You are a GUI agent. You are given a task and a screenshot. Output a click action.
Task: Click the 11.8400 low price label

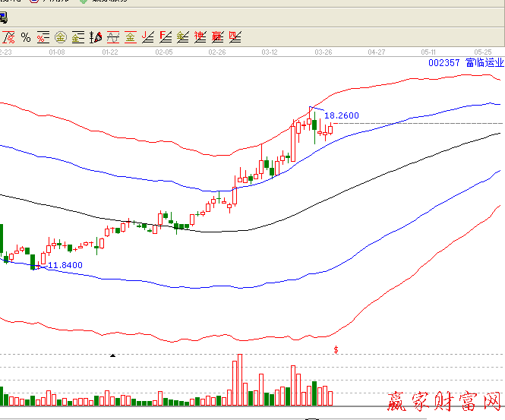coord(65,266)
